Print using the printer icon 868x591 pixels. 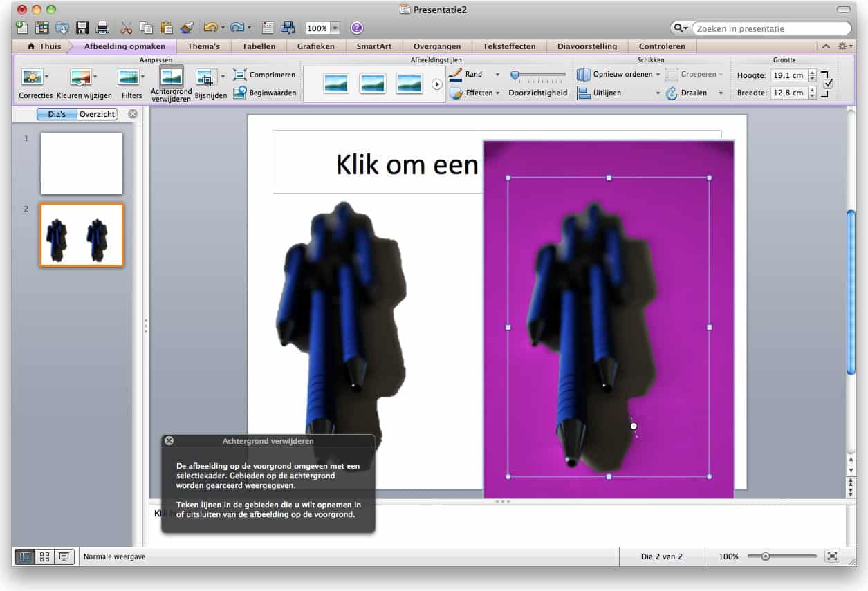[102, 28]
